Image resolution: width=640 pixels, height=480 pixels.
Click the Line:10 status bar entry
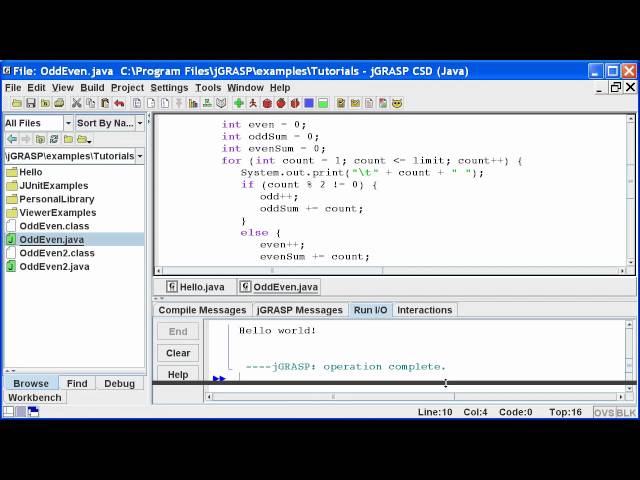pyautogui.click(x=435, y=412)
